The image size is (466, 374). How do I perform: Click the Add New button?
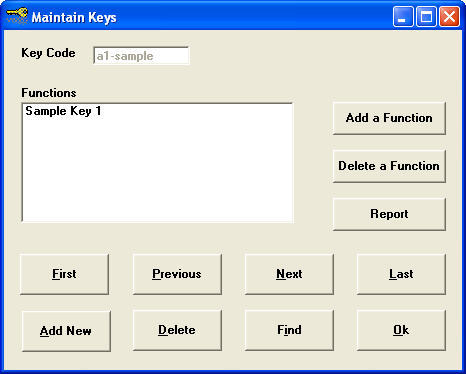pyautogui.click(x=66, y=331)
